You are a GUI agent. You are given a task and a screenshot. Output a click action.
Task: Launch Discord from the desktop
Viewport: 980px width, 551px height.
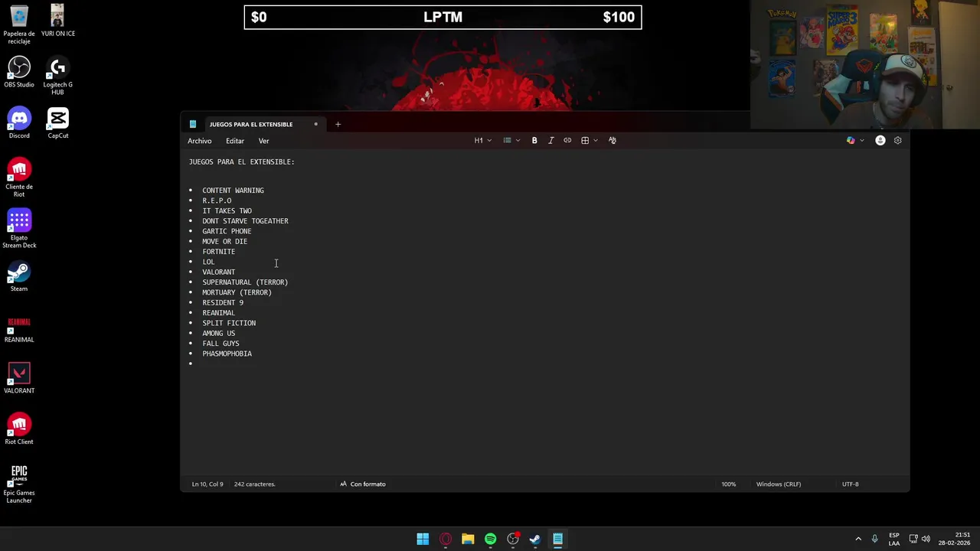[19, 122]
